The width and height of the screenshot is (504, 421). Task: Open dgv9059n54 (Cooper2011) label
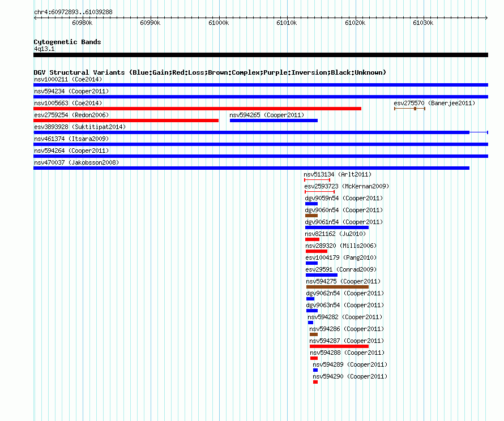tap(344, 198)
